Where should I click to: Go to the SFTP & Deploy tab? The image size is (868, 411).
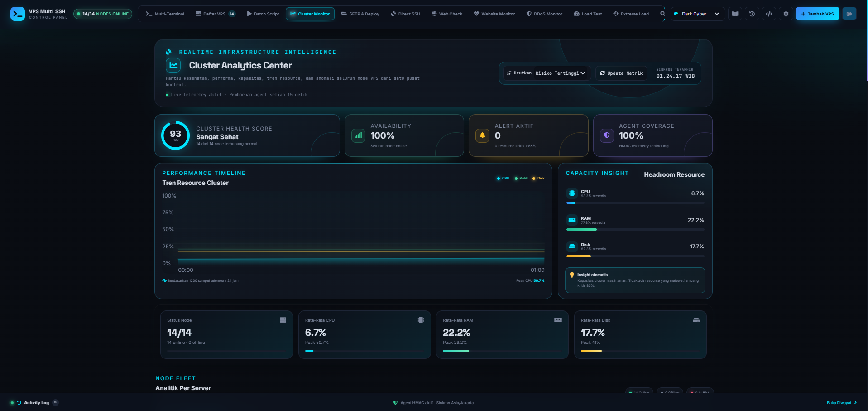coord(360,14)
